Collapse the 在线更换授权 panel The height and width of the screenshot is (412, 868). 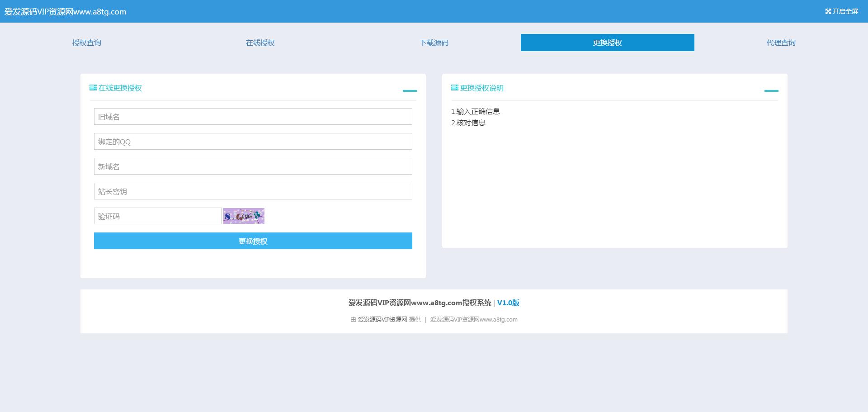point(410,90)
